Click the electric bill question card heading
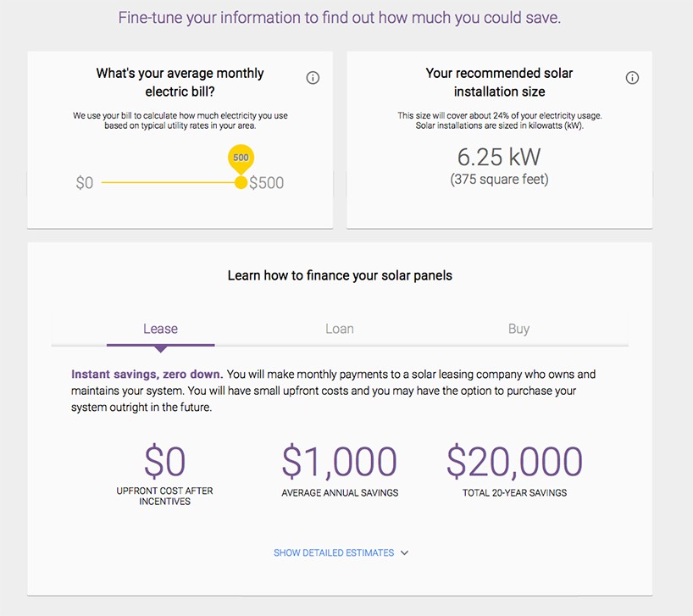693x616 pixels. [x=180, y=81]
